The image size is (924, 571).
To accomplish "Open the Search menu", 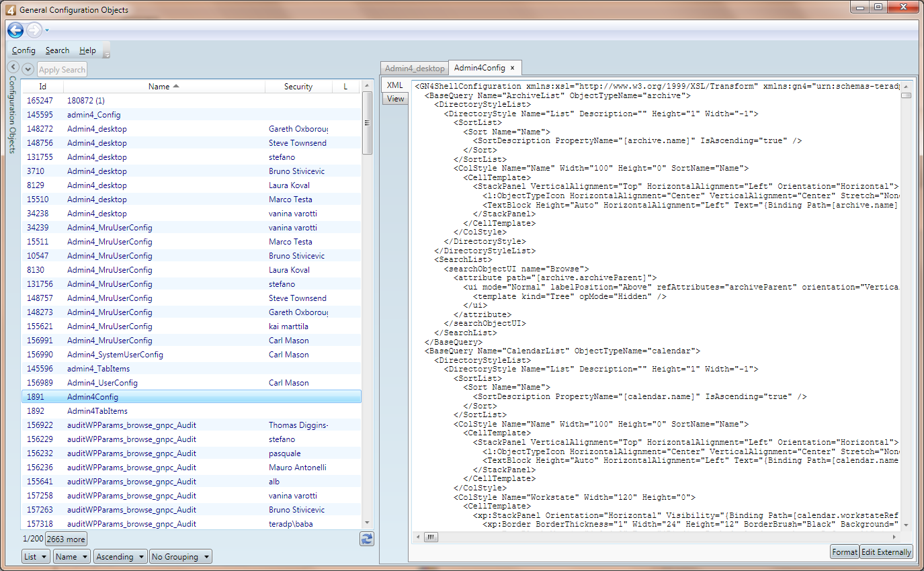I will point(57,50).
